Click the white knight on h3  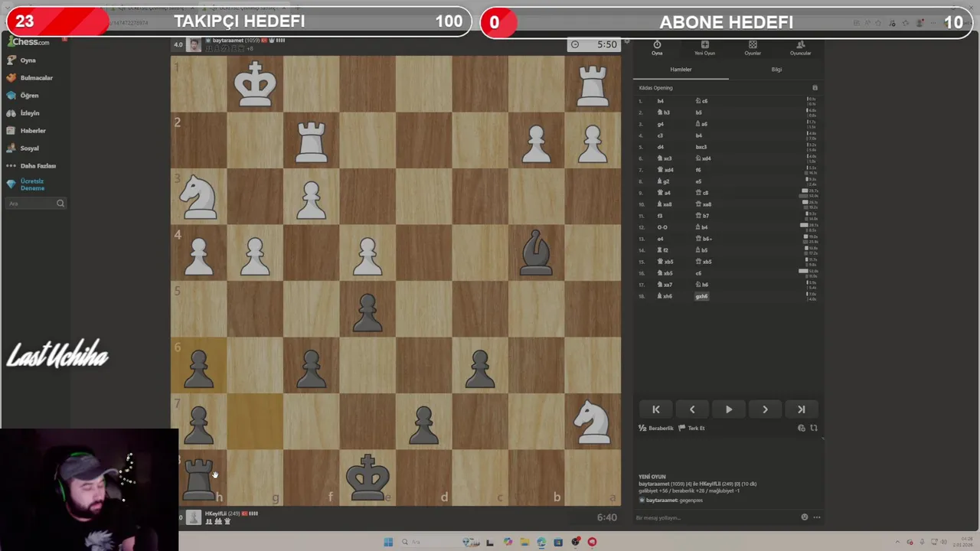click(199, 196)
